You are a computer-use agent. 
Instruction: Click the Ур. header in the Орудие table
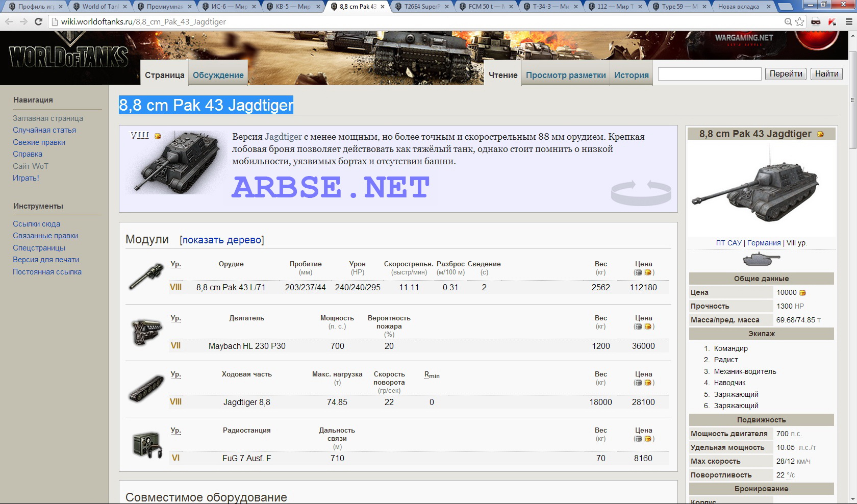175,264
